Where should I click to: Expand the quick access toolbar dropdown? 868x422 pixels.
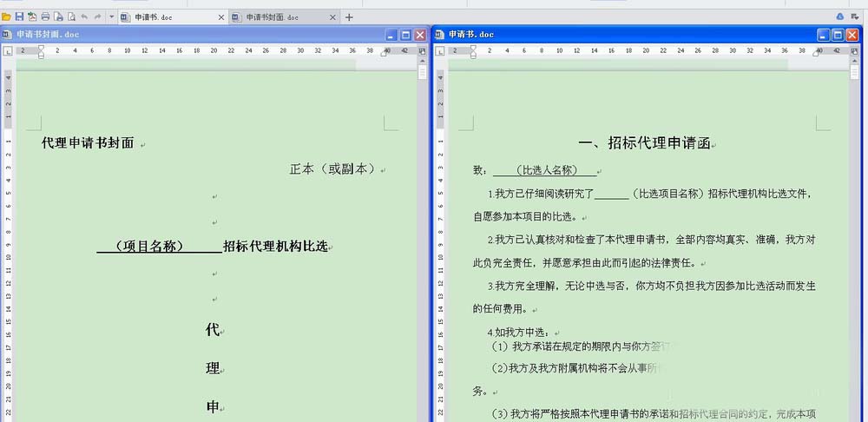click(x=111, y=17)
